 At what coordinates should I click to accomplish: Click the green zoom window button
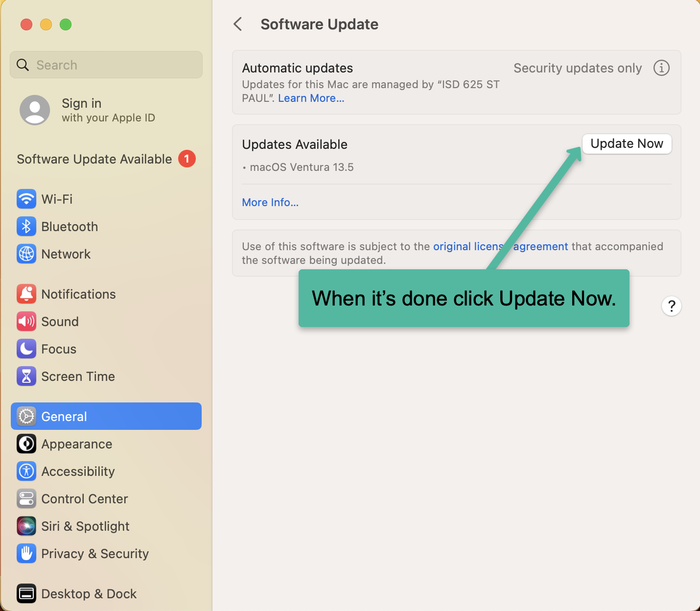tap(66, 24)
